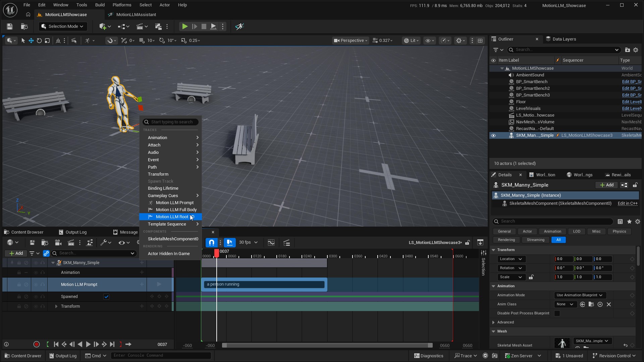Click the sequencer record button
644x362 pixels.
pyautogui.click(x=37, y=345)
